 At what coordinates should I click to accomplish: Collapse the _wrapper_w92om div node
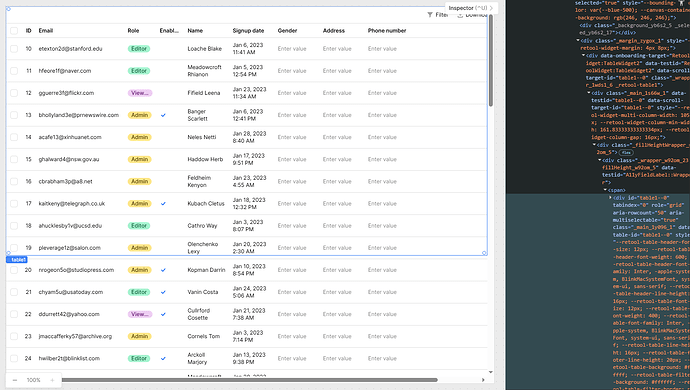[x=599, y=160]
